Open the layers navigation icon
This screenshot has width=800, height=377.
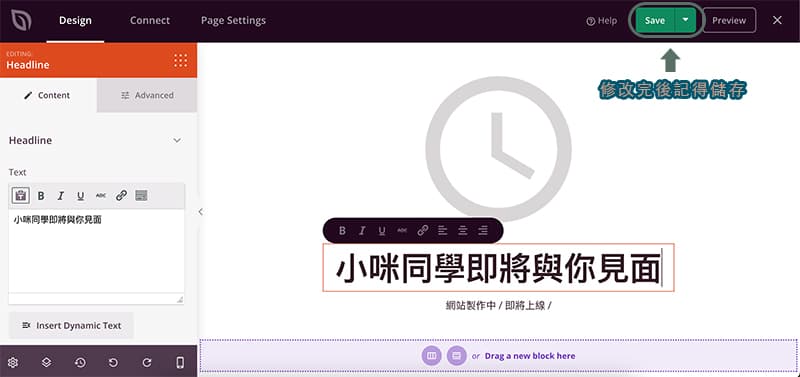(46, 362)
